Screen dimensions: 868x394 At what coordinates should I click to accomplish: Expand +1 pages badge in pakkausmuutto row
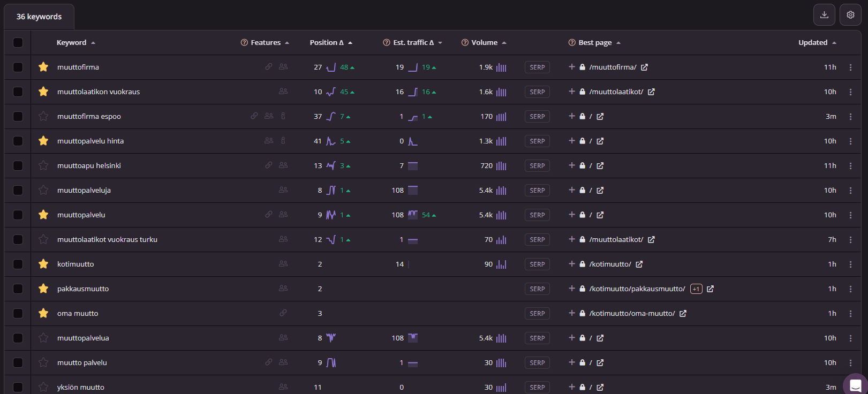coord(696,289)
